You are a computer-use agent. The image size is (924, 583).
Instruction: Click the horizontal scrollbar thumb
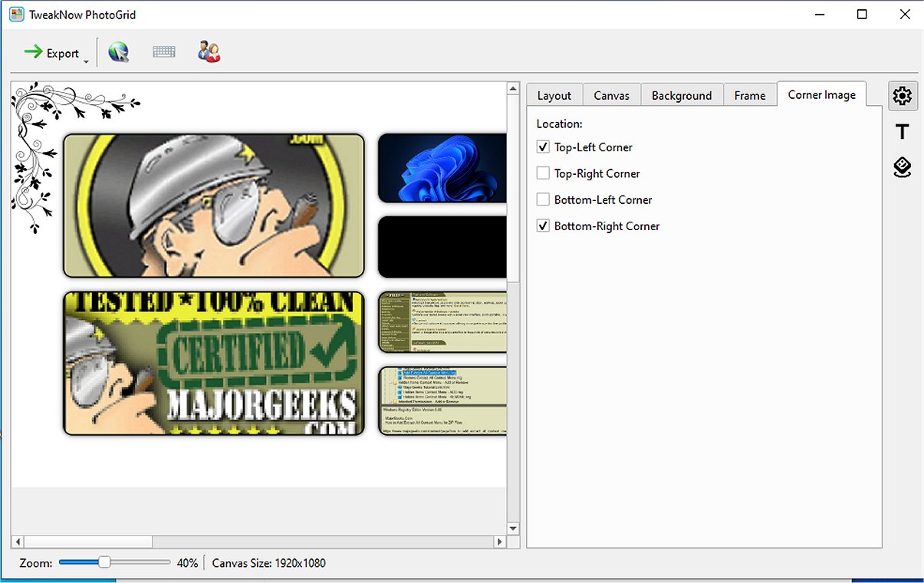coord(88,542)
